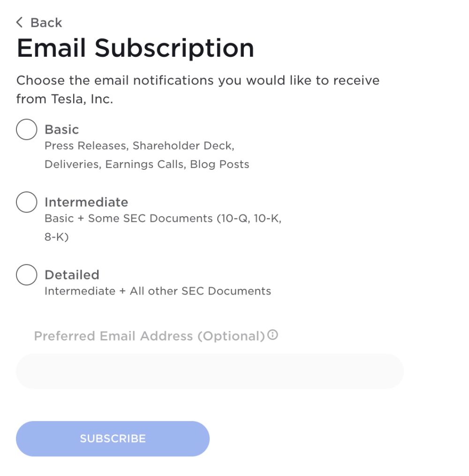The image size is (469, 476).
Task: Click the "from Tesla, Inc." text line
Action: coord(65,99)
